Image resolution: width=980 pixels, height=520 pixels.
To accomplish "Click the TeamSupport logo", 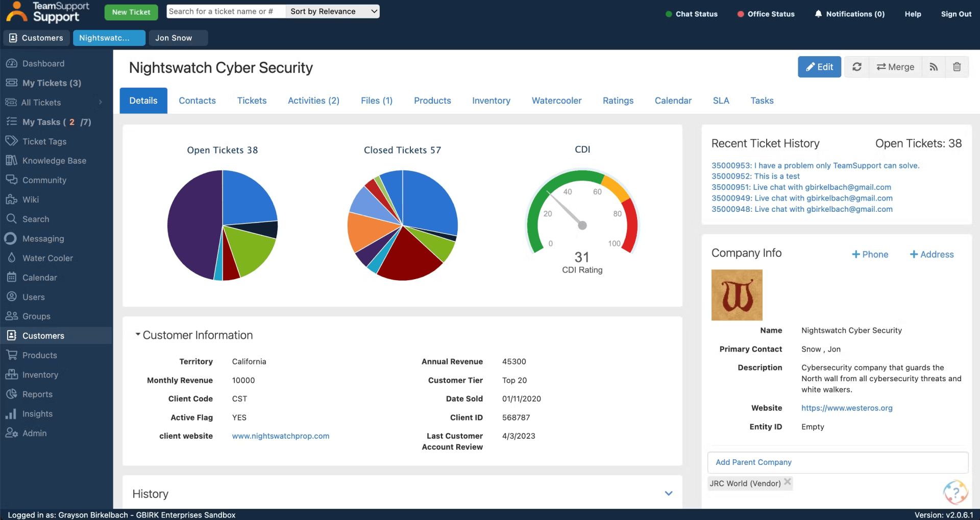I will (x=48, y=12).
